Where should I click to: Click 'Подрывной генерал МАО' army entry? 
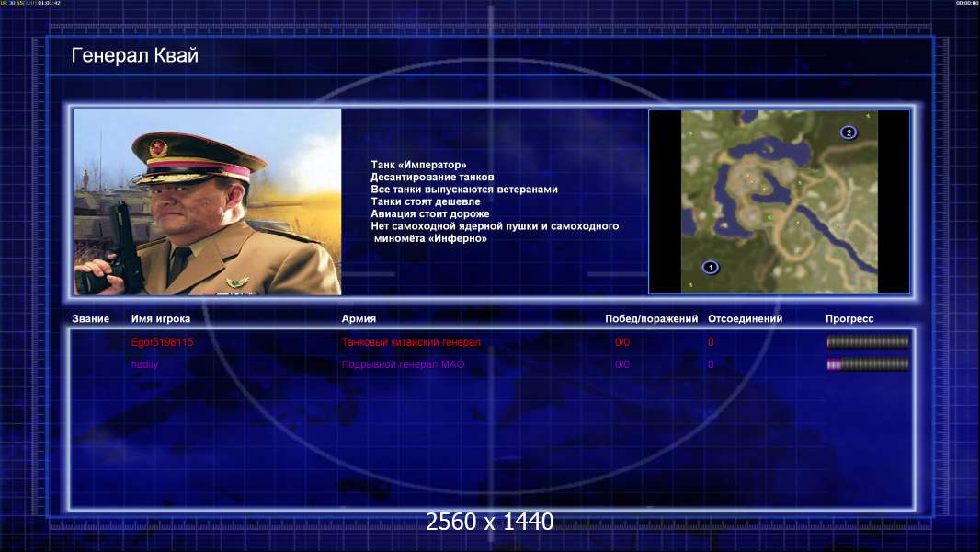[404, 364]
